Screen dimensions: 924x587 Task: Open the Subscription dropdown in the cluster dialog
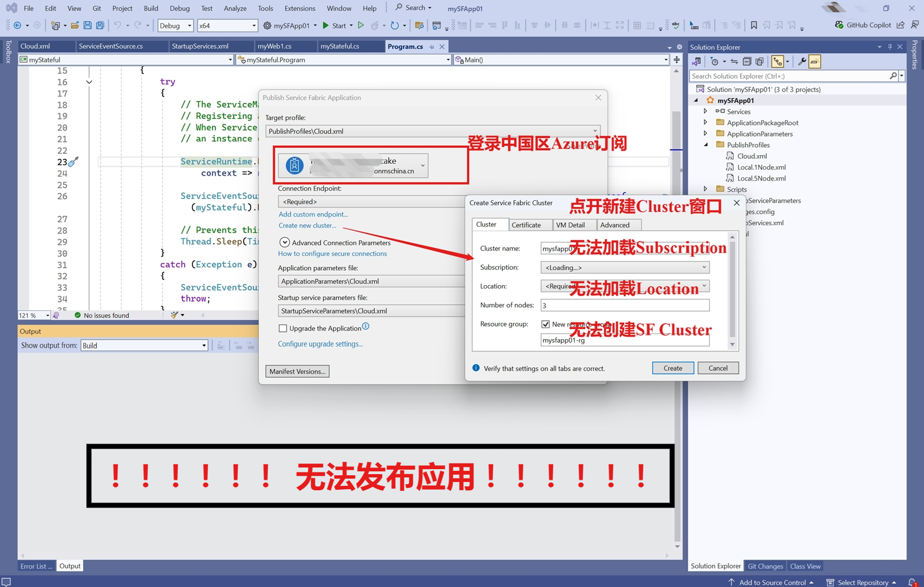pos(704,267)
